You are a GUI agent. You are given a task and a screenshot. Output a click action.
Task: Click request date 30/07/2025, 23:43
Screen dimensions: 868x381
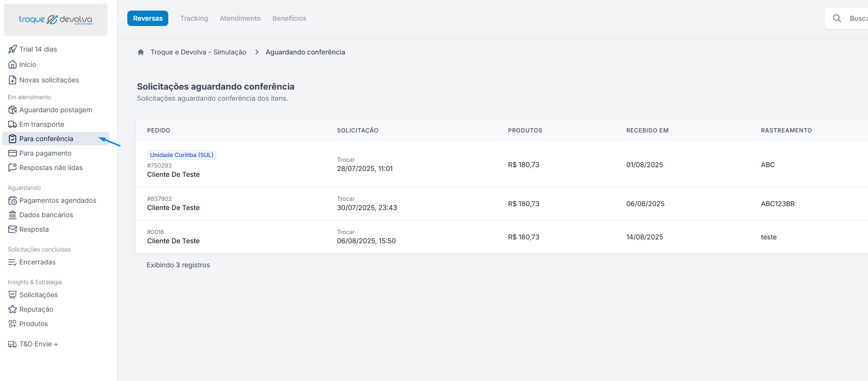coord(367,208)
